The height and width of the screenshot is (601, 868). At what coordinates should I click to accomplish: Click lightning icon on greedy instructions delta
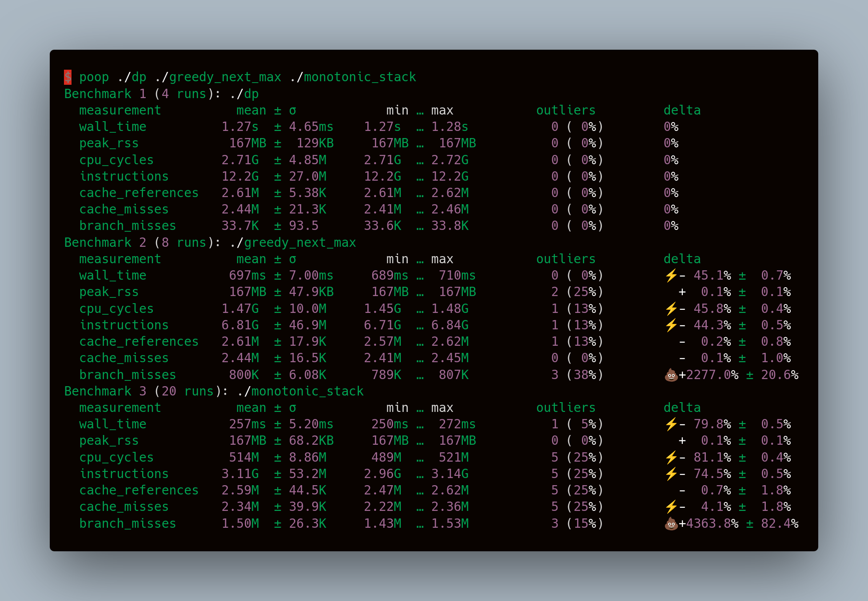point(671,325)
